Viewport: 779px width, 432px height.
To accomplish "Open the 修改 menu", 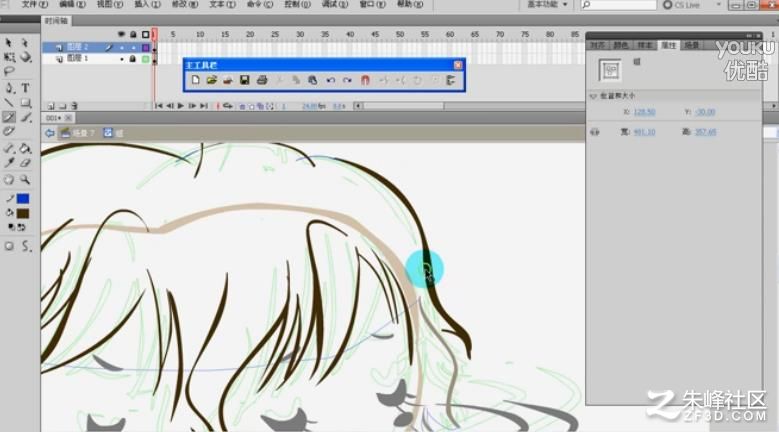I will coord(185,4).
